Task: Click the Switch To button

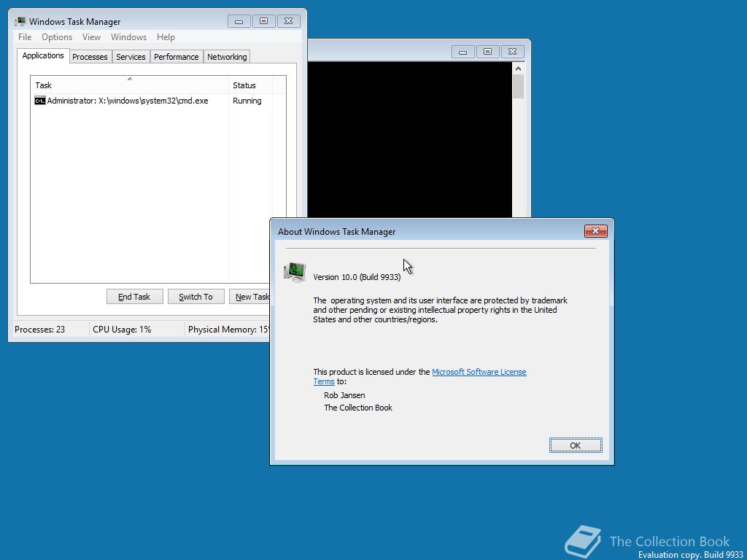Action: tap(196, 297)
